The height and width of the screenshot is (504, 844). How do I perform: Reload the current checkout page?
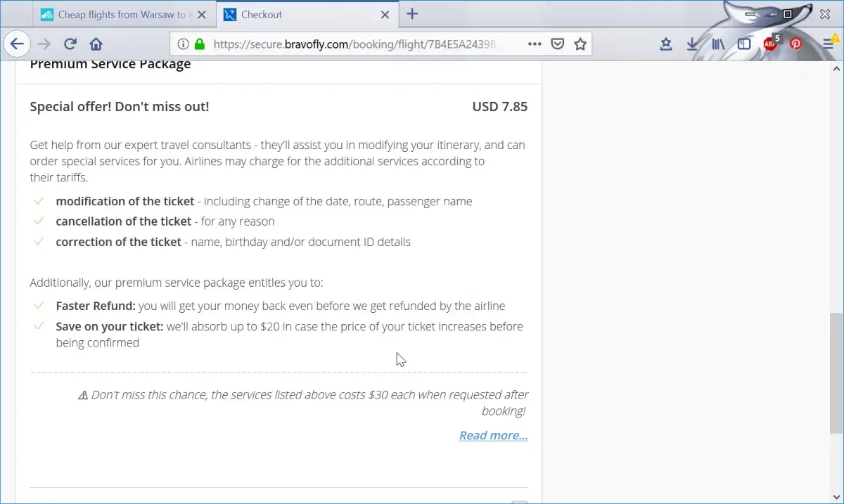coord(70,44)
